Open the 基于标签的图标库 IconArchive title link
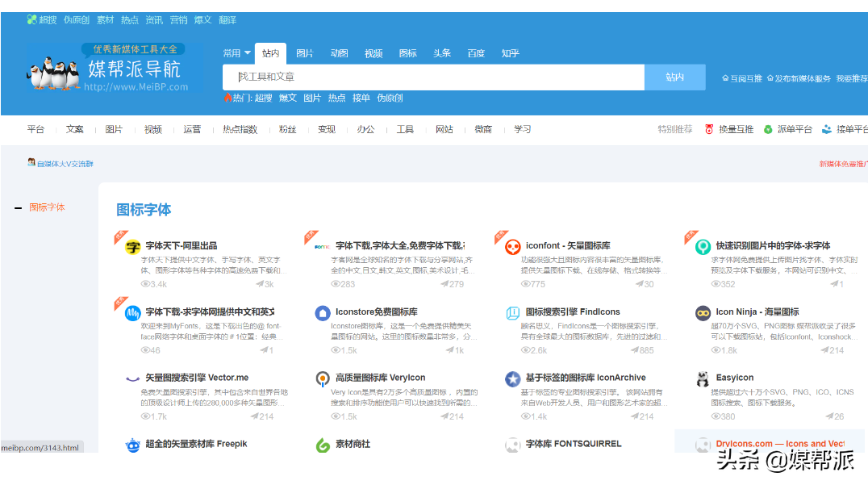Viewport: 868px width, 485px height. coord(586,378)
